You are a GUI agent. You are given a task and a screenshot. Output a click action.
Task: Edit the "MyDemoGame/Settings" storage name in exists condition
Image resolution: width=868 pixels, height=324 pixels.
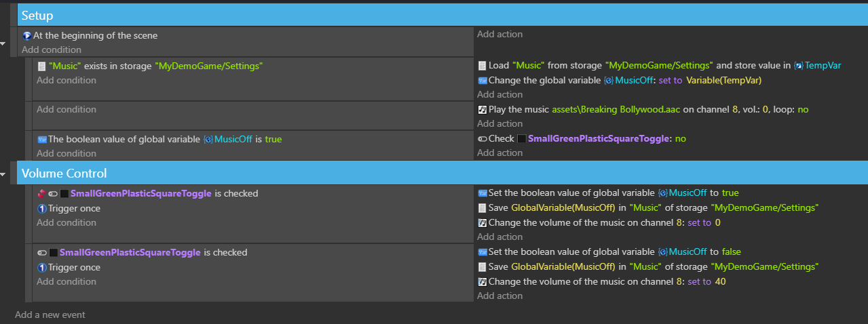pos(209,66)
